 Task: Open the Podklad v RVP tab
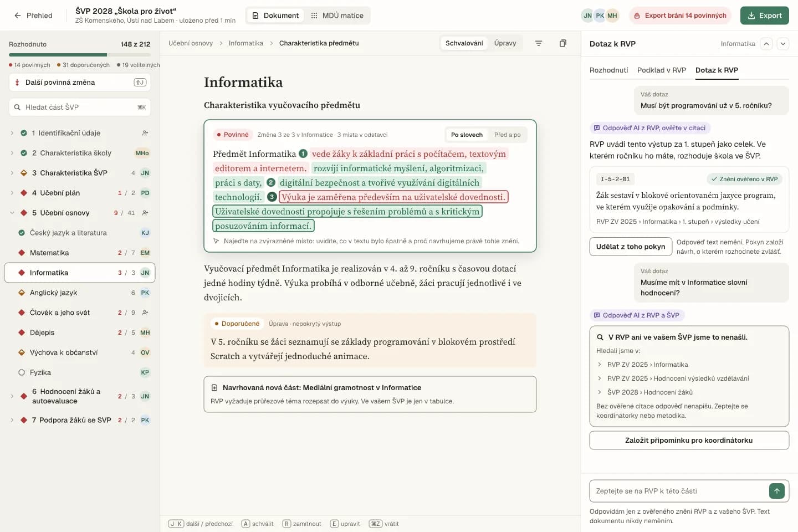(662, 70)
